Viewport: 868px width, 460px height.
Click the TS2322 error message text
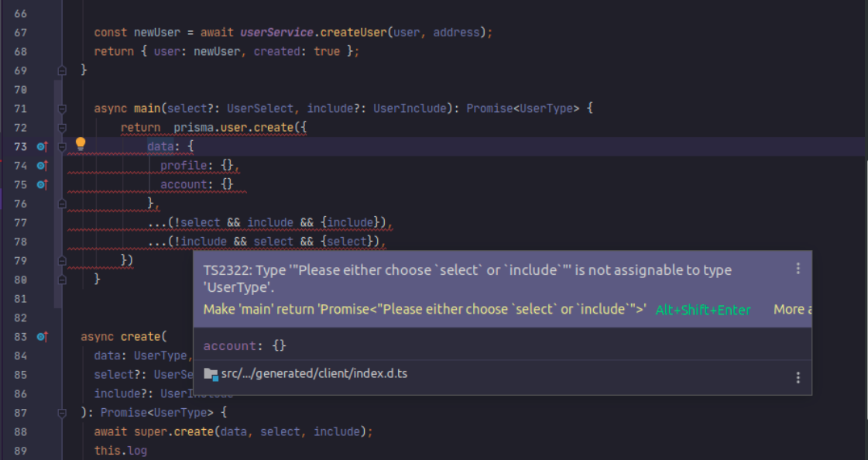click(x=467, y=279)
